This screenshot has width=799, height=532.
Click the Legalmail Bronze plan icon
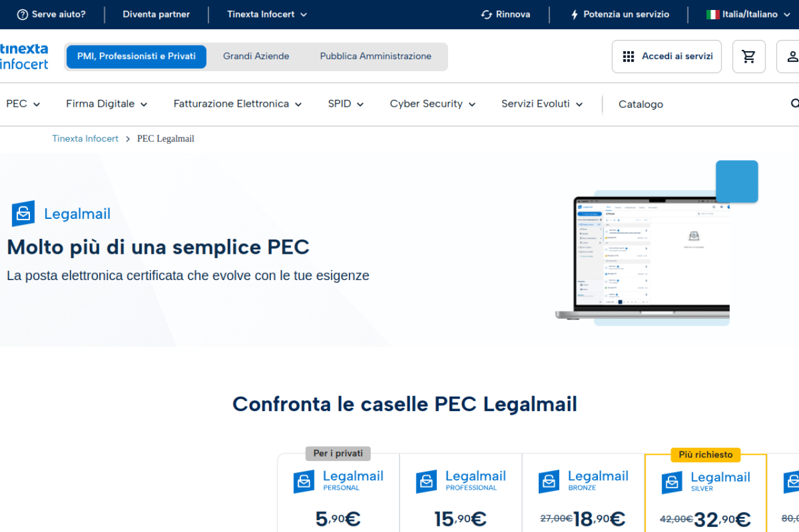click(549, 481)
